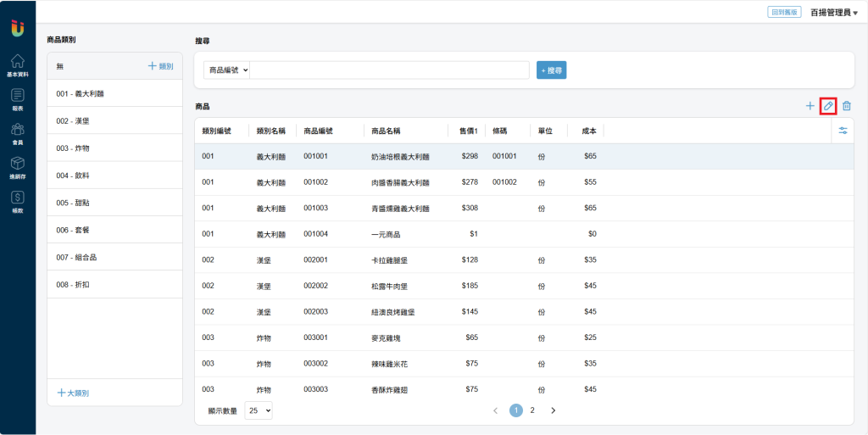The height and width of the screenshot is (435, 868).
Task: Sort by 商品編號 column header
Action: [x=319, y=131]
